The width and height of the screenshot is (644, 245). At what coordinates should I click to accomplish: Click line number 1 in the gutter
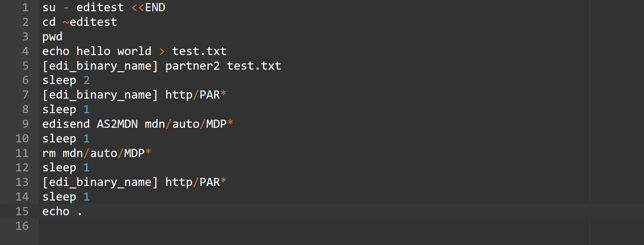pos(25,7)
